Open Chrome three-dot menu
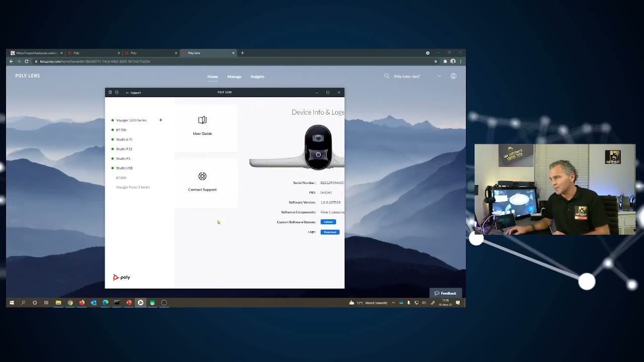This screenshot has width=644, height=362. 460,61
